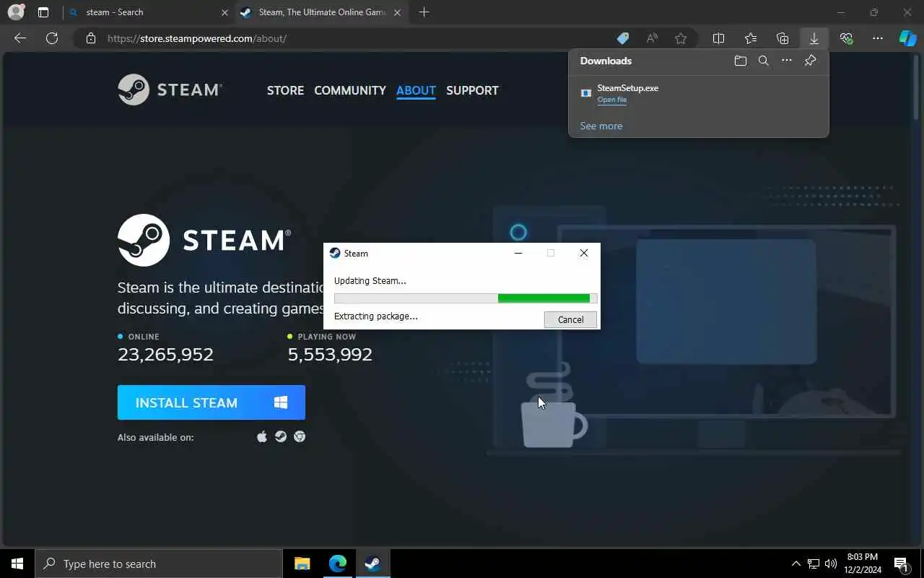Refresh the current page
The width and height of the screenshot is (924, 578).
[52, 38]
